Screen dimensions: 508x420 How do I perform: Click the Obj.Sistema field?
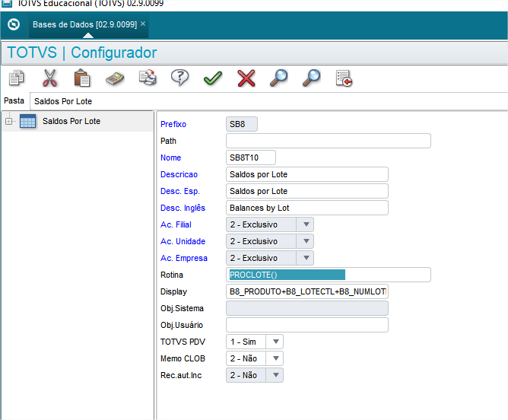coord(307,308)
